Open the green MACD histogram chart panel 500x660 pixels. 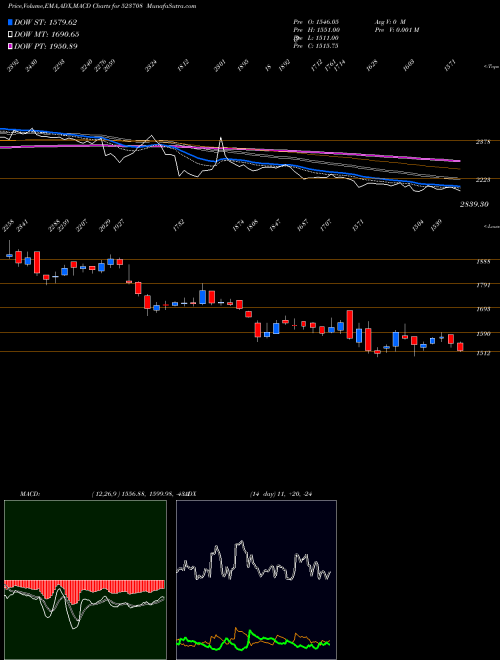click(85, 580)
